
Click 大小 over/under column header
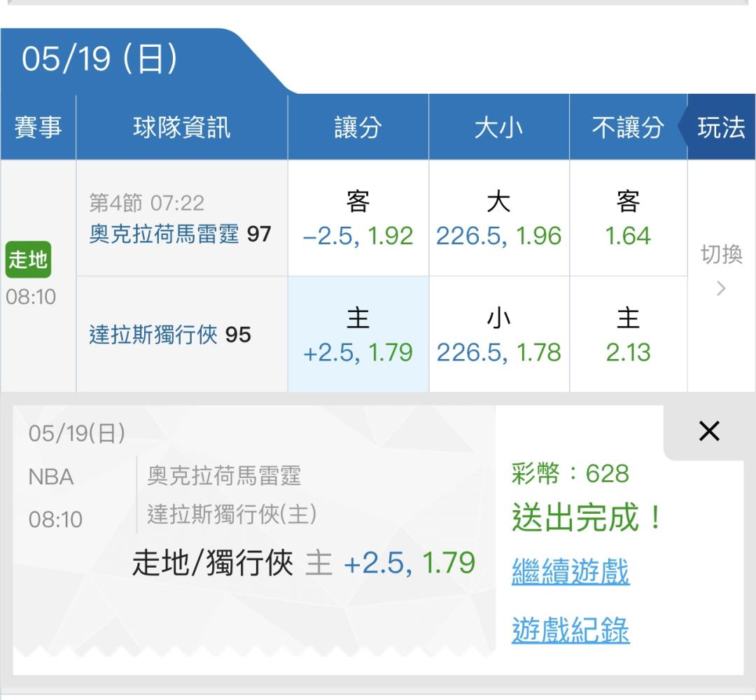coord(498,127)
